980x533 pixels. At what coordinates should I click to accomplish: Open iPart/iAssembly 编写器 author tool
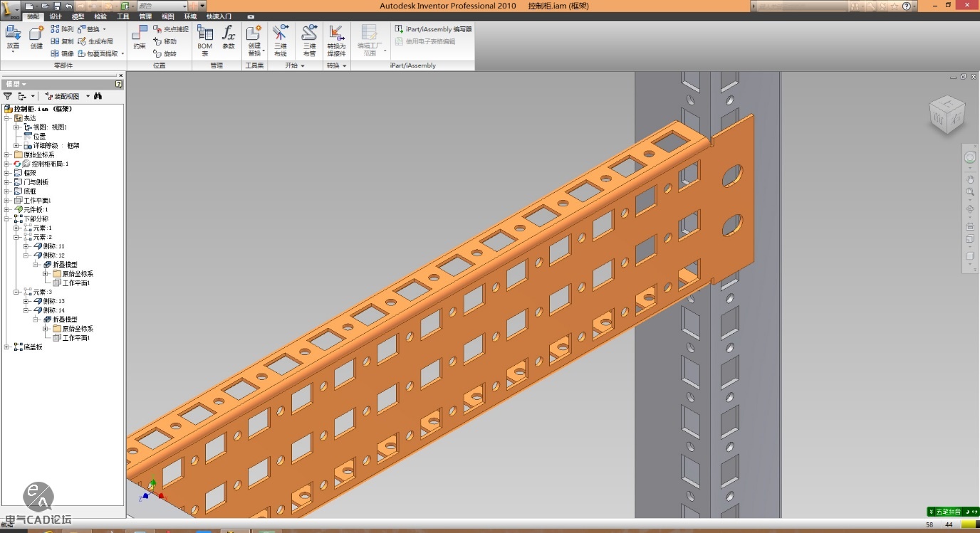coord(433,29)
